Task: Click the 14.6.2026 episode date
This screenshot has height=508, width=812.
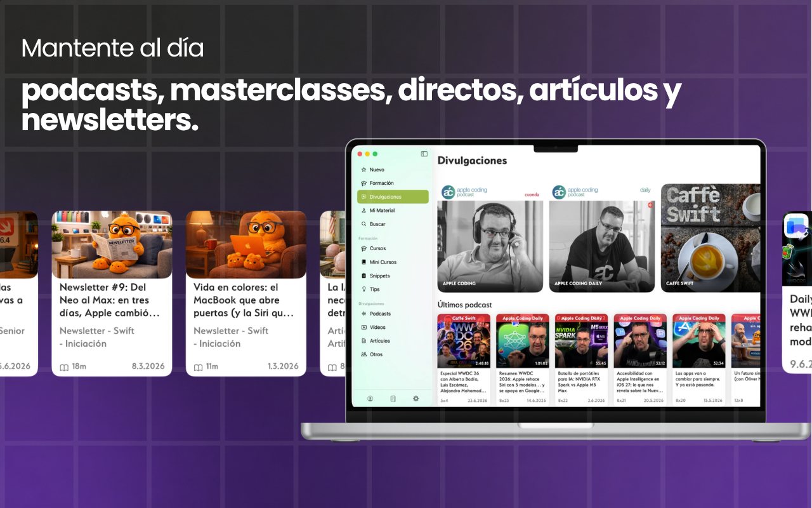Action: (x=536, y=401)
